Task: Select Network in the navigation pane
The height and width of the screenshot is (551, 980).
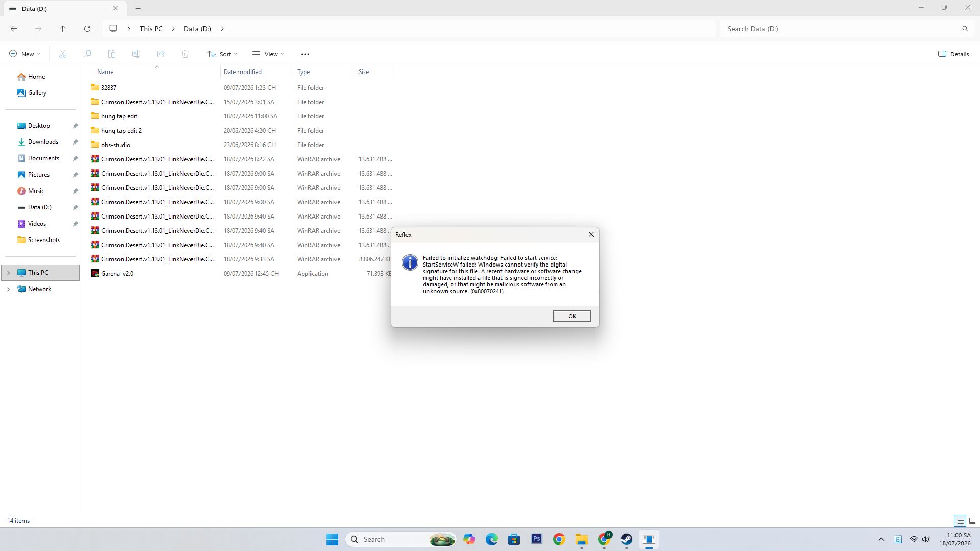Action: pos(39,289)
